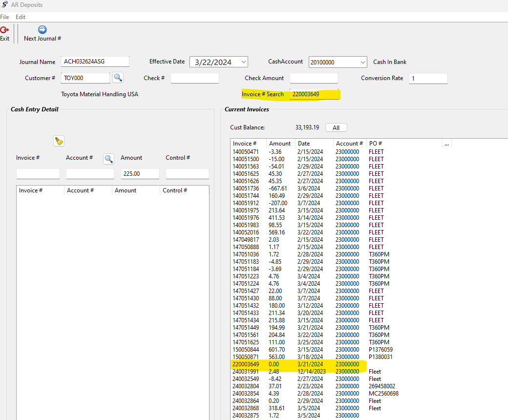508x420 pixels.
Task: Click the AR Deposits app icon
Action: (x=4, y=5)
